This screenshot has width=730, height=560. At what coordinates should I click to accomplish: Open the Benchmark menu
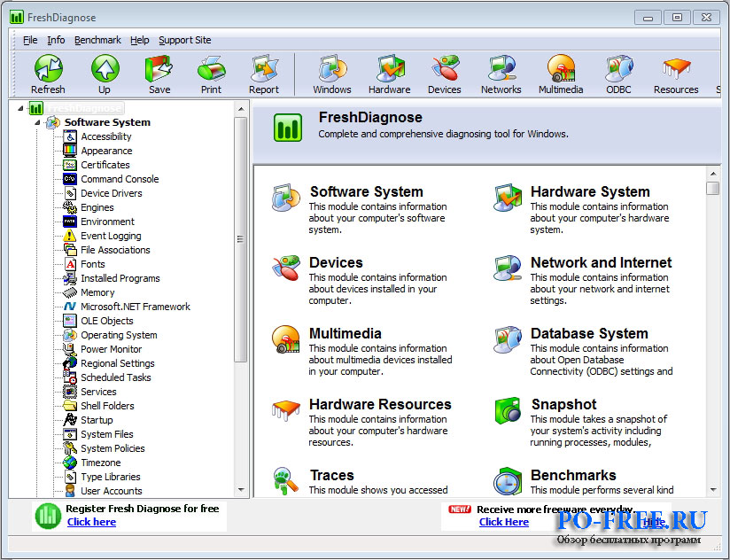click(x=97, y=41)
